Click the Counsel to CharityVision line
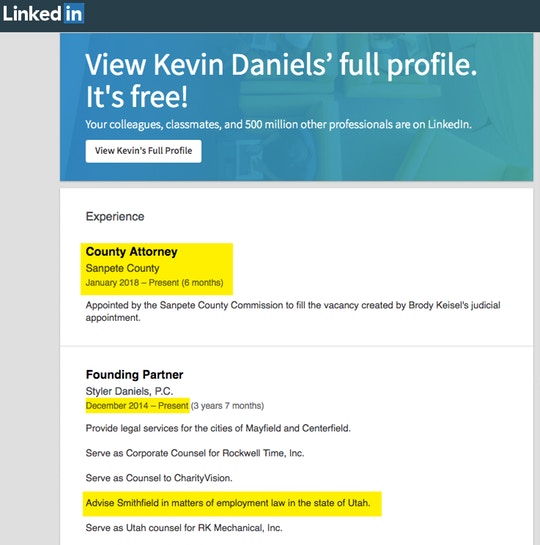The width and height of the screenshot is (540, 545). pos(159,478)
